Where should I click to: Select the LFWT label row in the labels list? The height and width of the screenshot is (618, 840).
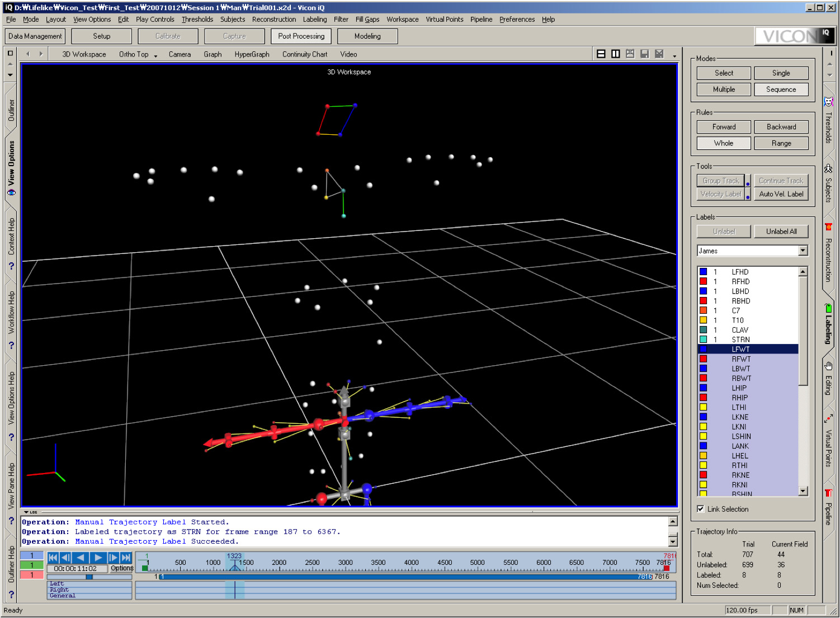tap(748, 349)
